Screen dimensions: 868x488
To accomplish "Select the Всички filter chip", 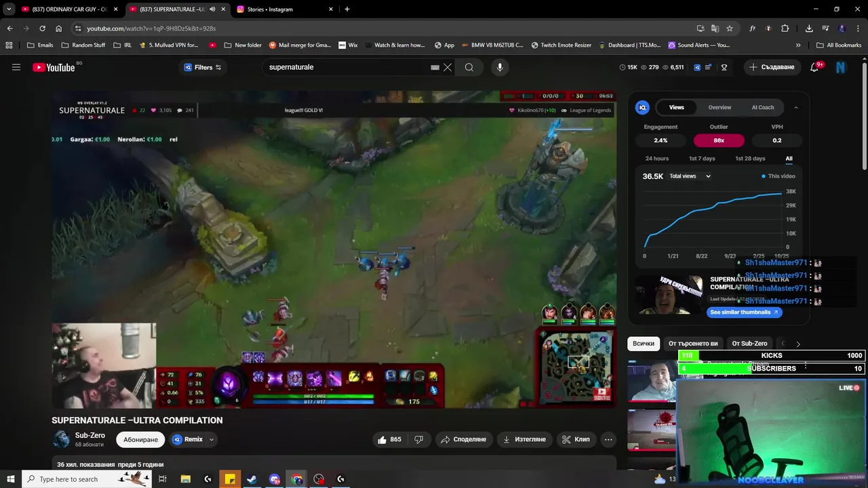I will (x=644, y=344).
